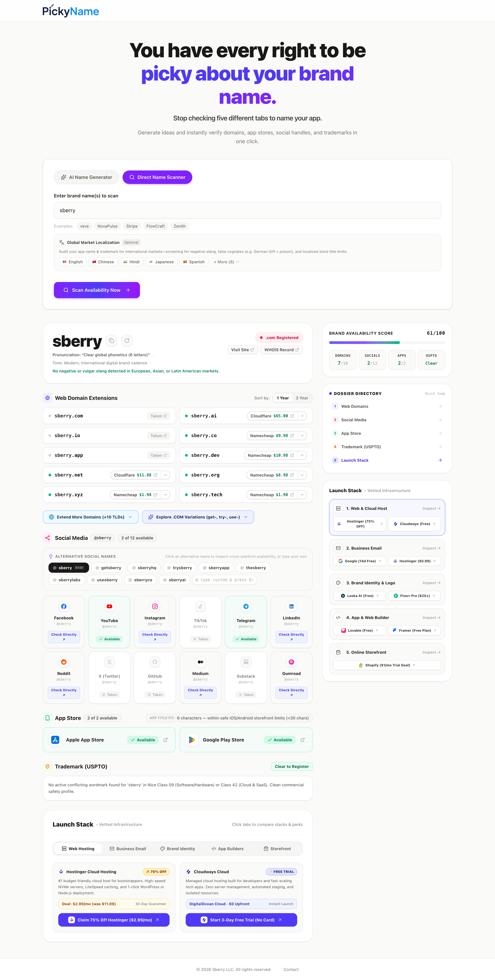This screenshot has width=495, height=980.
Task: Click the Reddit platform icon
Action: coord(64,662)
